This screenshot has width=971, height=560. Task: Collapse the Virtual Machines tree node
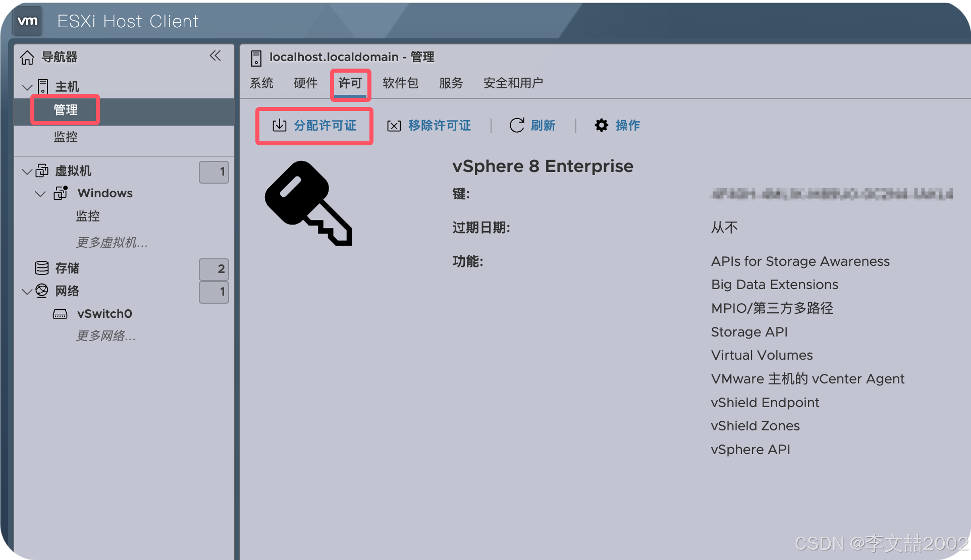point(27,172)
